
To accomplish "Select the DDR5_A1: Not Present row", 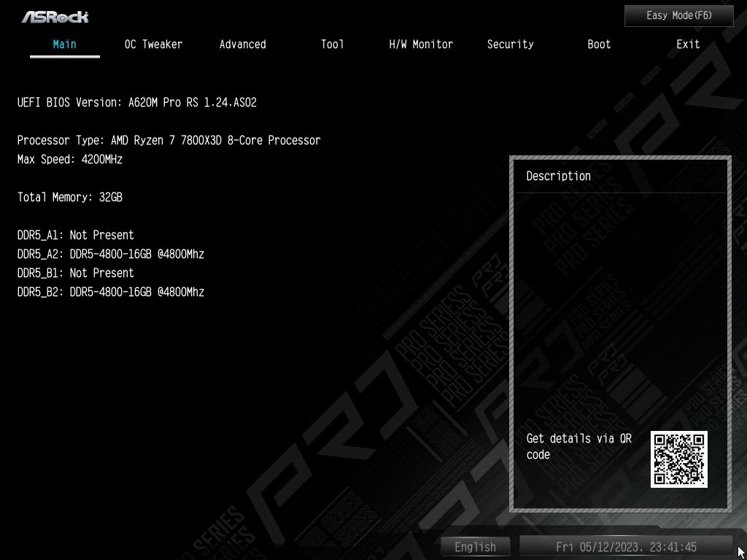I will (x=76, y=235).
